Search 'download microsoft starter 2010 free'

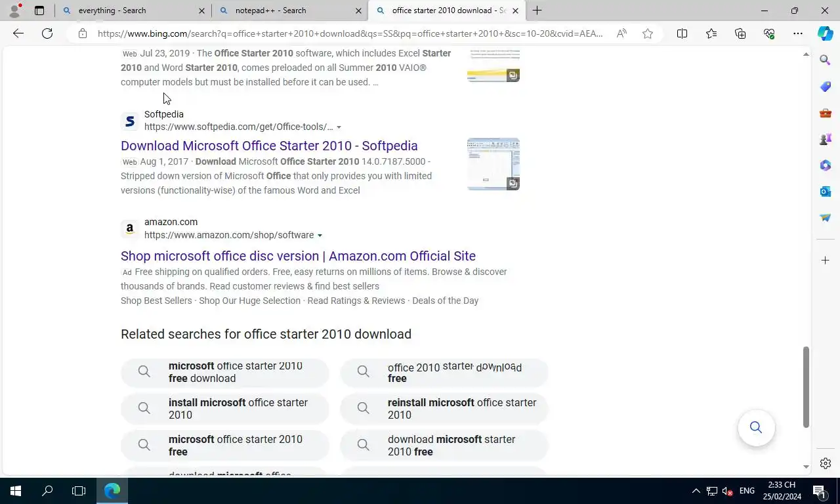pyautogui.click(x=444, y=446)
